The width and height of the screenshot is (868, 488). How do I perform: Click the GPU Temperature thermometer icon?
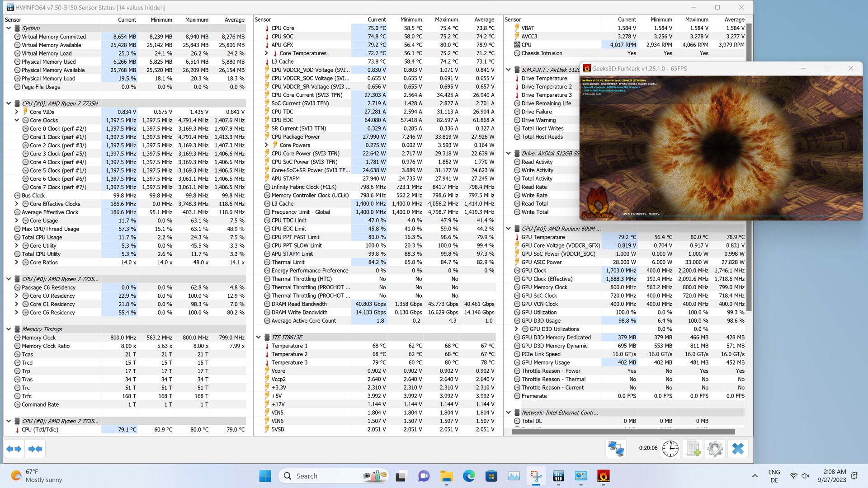click(517, 237)
